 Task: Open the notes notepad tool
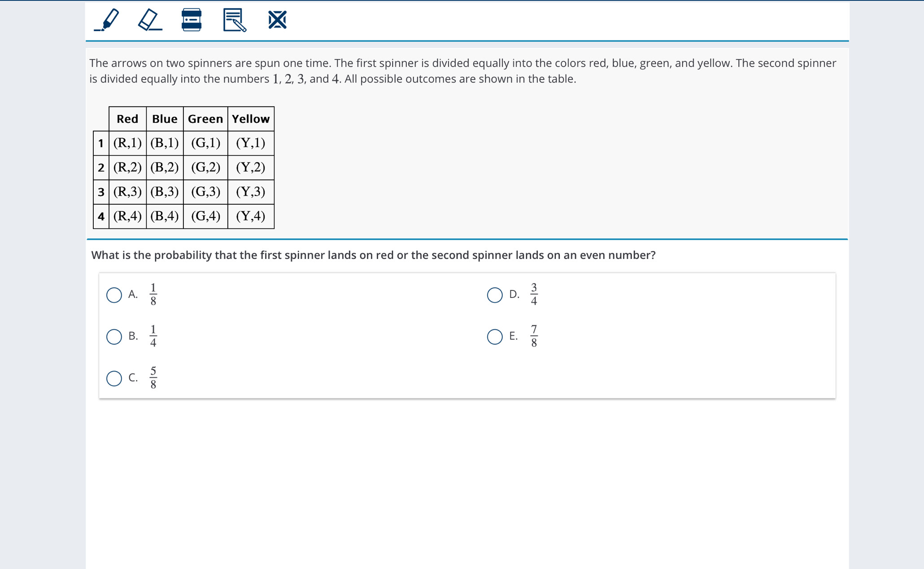[235, 20]
